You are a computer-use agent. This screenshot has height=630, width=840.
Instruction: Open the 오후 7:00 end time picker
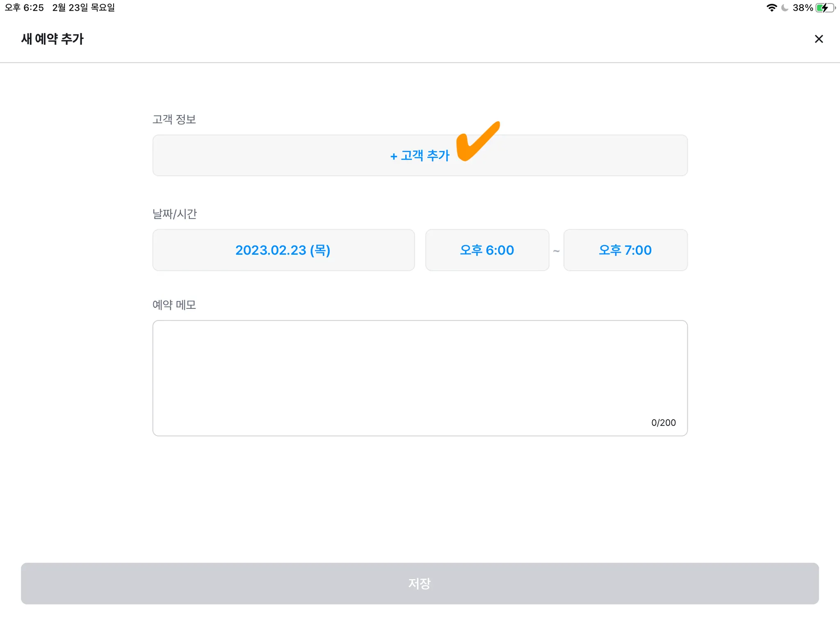pyautogui.click(x=625, y=250)
